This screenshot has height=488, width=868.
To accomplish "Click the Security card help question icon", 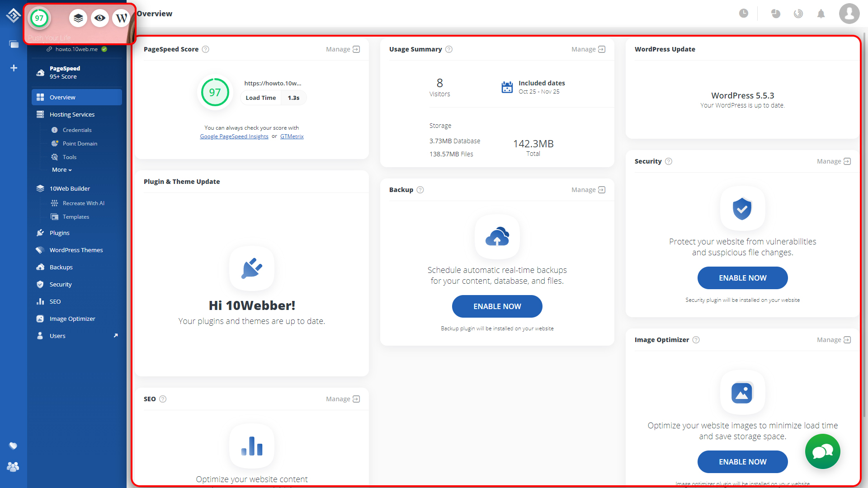I will tap(669, 161).
